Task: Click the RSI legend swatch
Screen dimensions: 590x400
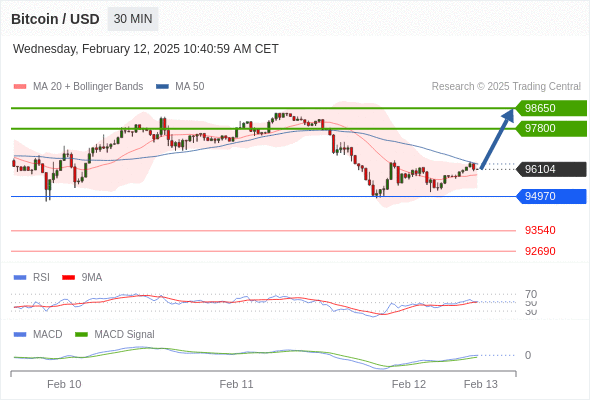Action: (x=20, y=278)
